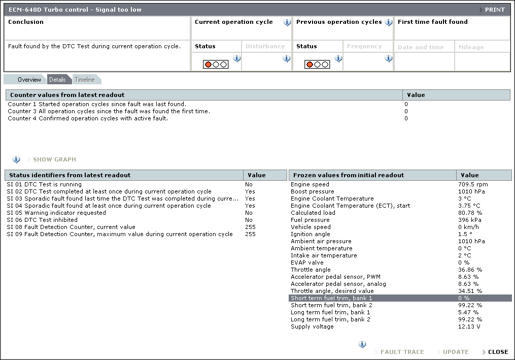Click the UPDATE button
515x360 pixels.
455,352
